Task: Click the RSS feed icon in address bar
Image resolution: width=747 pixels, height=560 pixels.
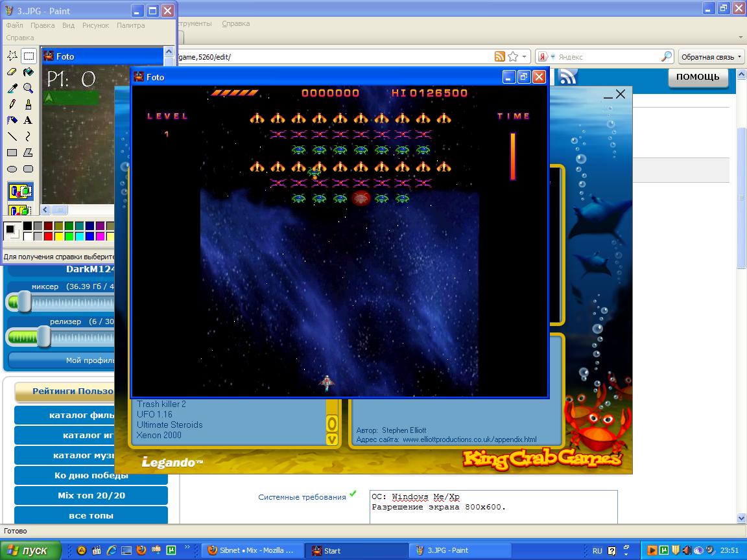Action: pyautogui.click(x=500, y=56)
